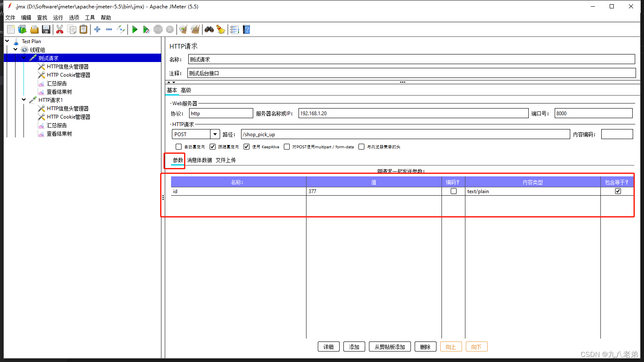
Task: Select HTTP Cookie管理器 under 测试请求
Action: tap(68, 75)
